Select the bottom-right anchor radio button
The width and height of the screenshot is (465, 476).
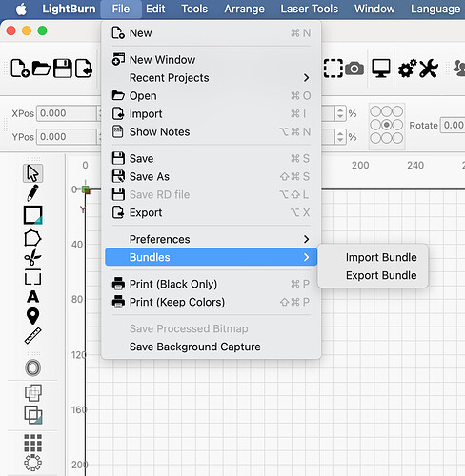point(397,138)
